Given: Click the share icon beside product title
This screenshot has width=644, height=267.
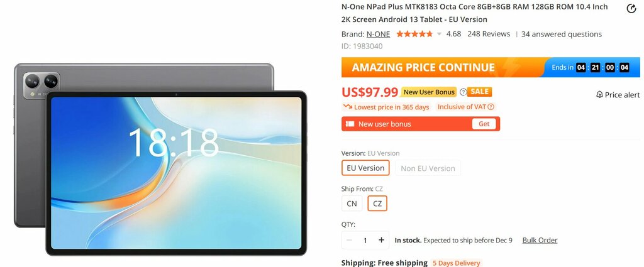Looking at the screenshot, I should (631, 9).
